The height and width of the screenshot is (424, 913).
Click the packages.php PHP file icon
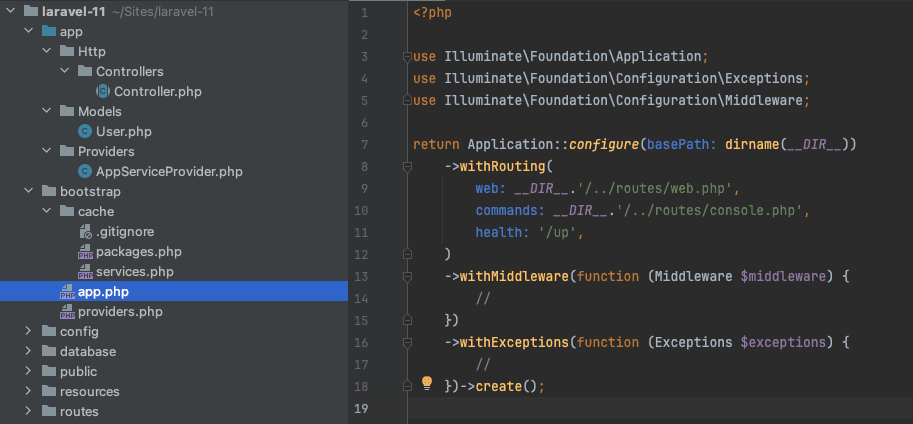pos(85,252)
